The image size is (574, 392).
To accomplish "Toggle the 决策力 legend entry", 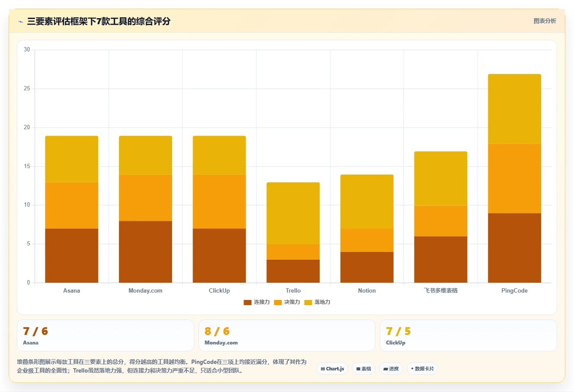I will coord(287,302).
